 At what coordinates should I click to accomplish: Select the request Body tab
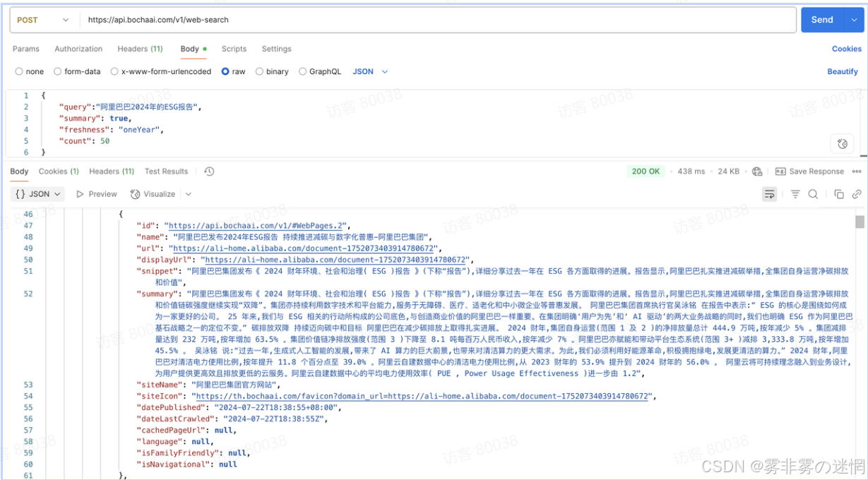tap(193, 49)
